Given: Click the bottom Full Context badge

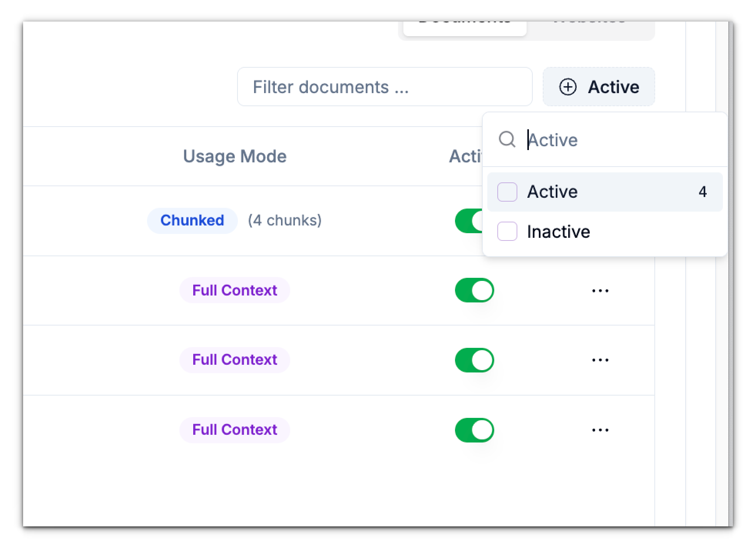Looking at the screenshot, I should pyautogui.click(x=234, y=430).
